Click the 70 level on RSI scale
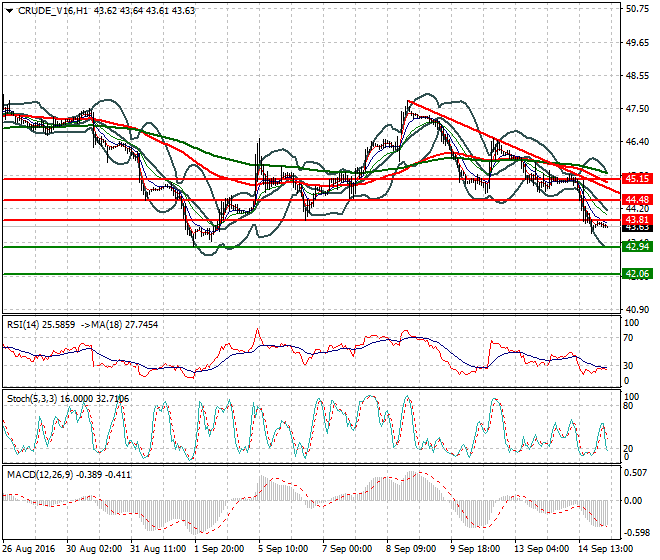Viewport: 660px width, 560px height. (x=628, y=336)
